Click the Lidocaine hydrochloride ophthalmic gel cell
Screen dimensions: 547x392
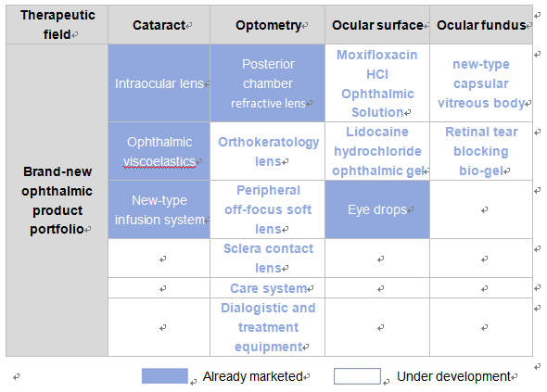(x=377, y=151)
